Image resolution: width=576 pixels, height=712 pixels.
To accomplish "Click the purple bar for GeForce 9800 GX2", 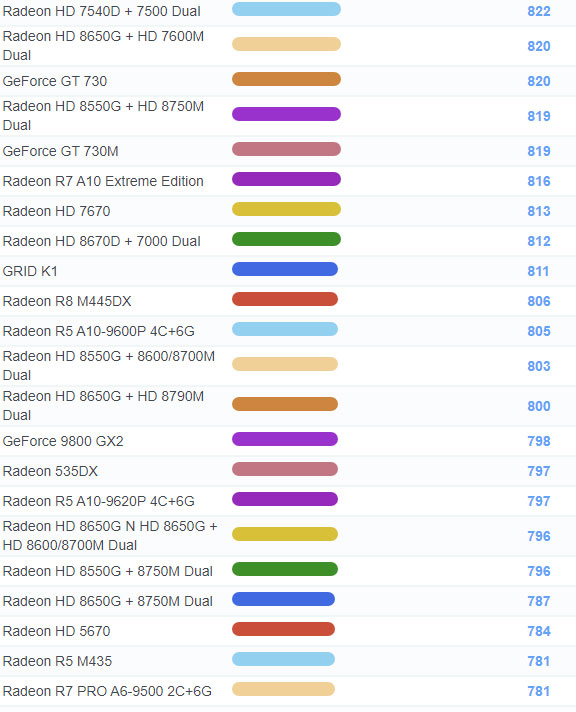I will tap(285, 439).
